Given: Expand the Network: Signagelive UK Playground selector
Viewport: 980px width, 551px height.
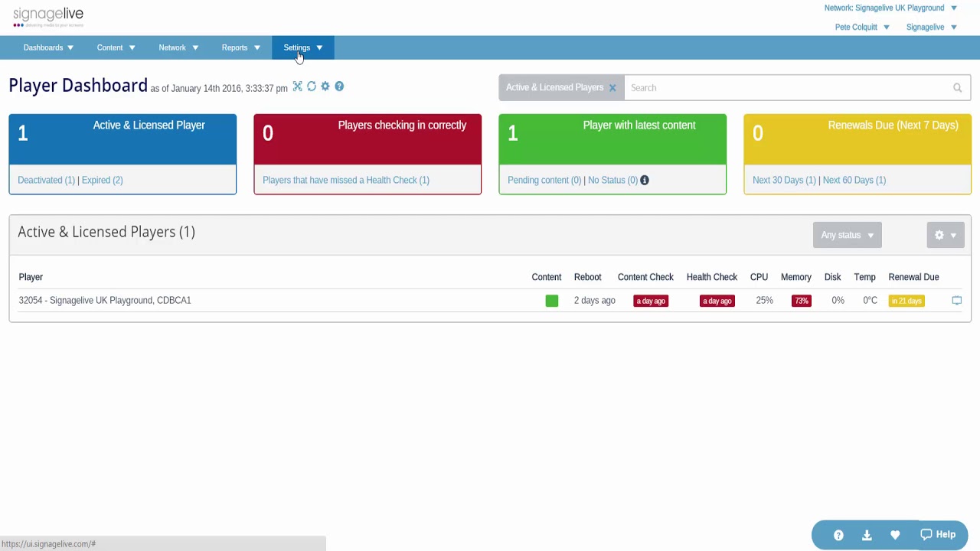Looking at the screenshot, I should pyautogui.click(x=890, y=8).
